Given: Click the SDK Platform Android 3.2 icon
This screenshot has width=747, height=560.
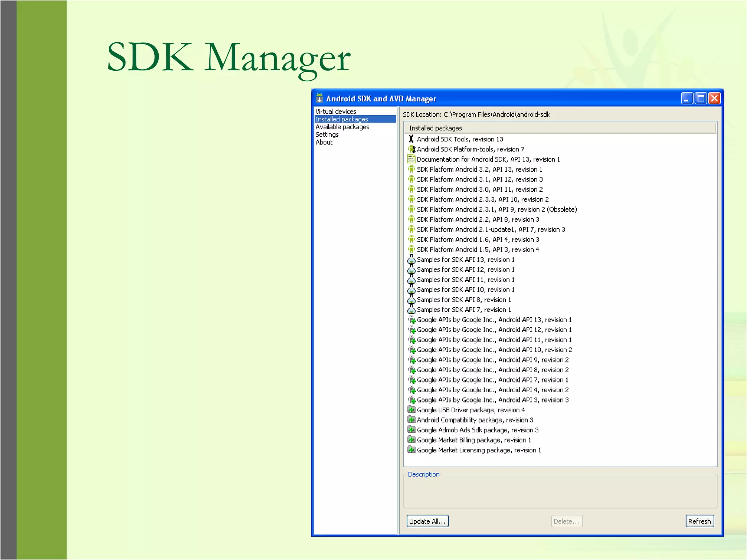Looking at the screenshot, I should tap(411, 169).
